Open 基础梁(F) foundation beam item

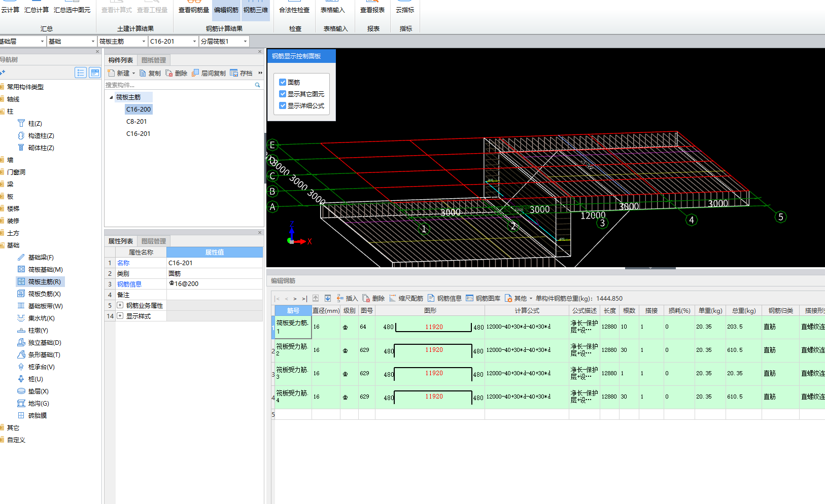tap(41, 257)
